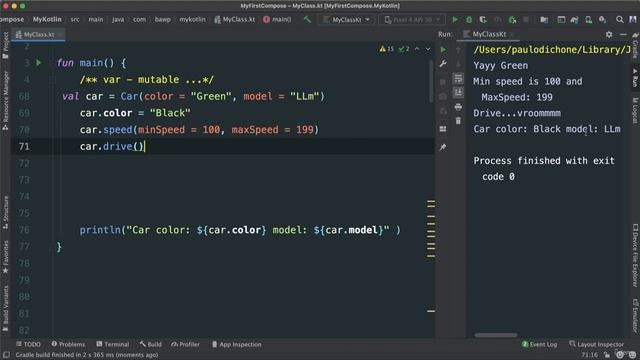Clear Run console with trash icon
This screenshot has width=640, height=360.
458,121
